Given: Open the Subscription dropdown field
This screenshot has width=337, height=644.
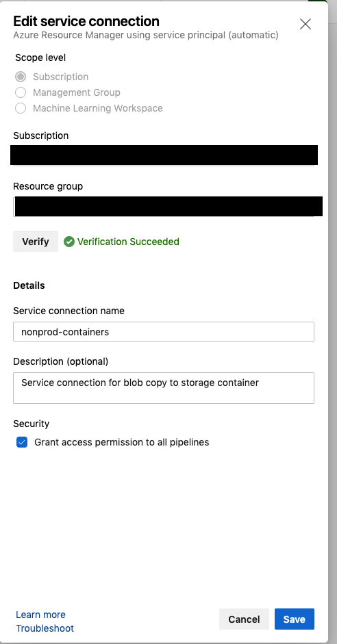Looking at the screenshot, I should point(164,155).
